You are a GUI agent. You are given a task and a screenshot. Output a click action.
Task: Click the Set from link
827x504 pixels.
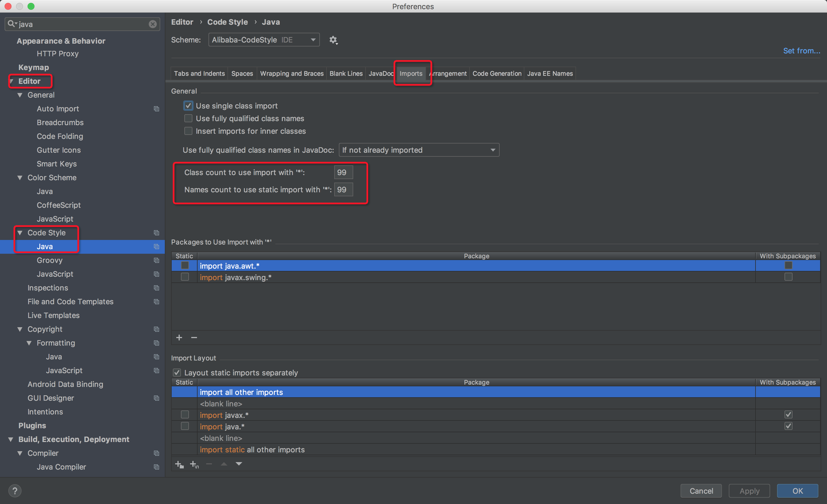tap(801, 51)
